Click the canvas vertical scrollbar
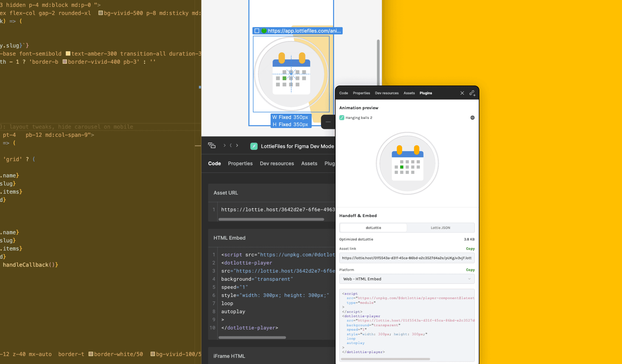This screenshot has width=622, height=364. 378,62
